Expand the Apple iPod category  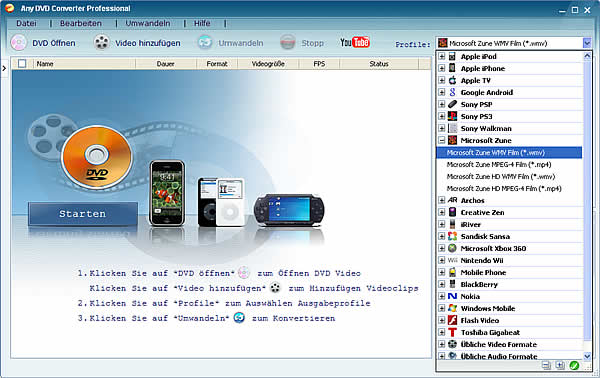click(x=442, y=57)
